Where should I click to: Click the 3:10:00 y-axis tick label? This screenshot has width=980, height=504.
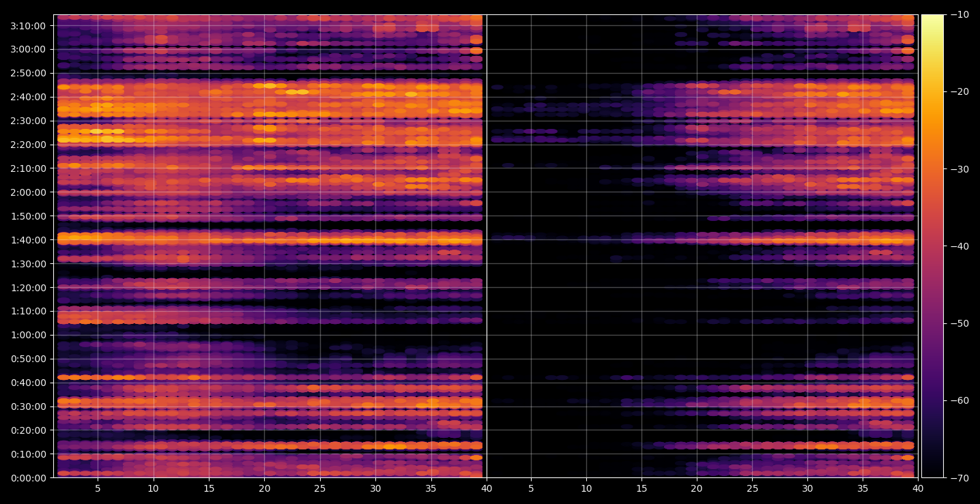(28, 25)
